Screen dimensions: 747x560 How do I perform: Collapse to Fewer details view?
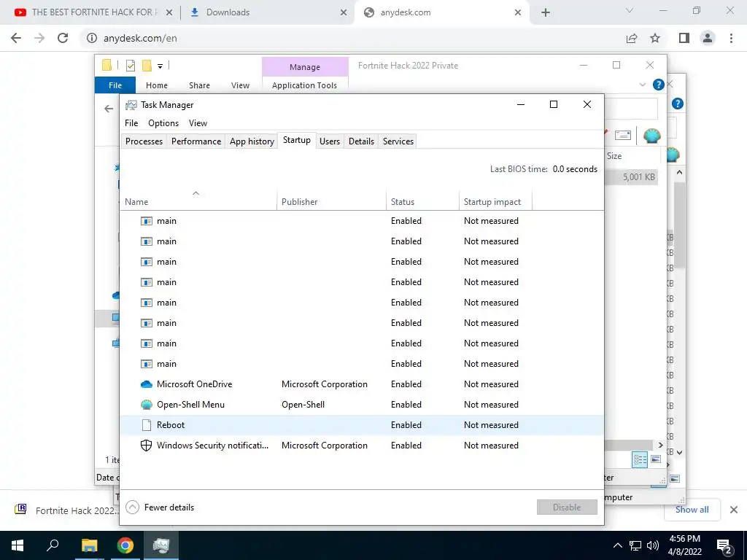[x=160, y=507]
